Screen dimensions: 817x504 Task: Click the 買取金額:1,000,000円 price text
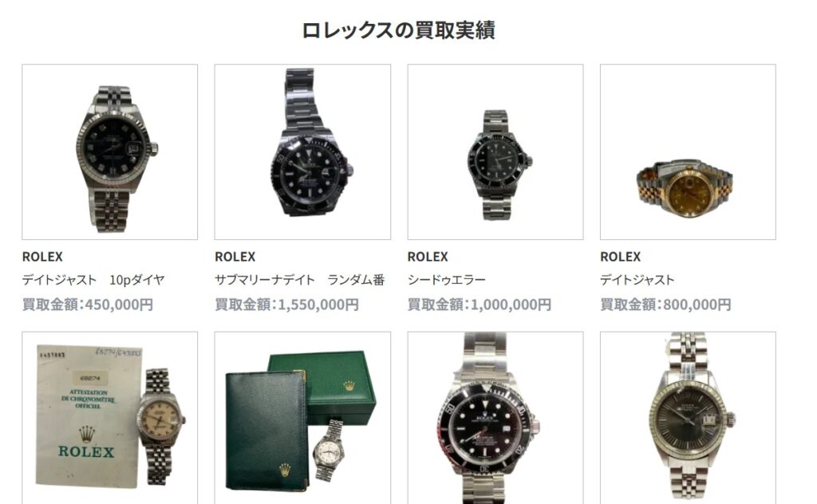point(480,304)
